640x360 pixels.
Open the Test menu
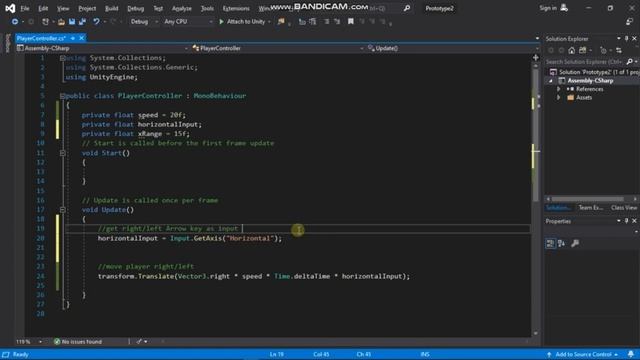point(158,8)
